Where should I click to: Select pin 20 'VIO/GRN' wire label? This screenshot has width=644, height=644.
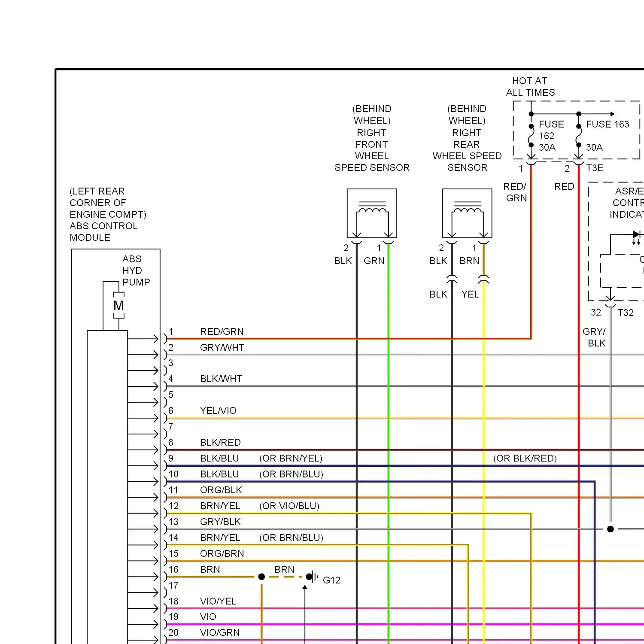coord(220,632)
